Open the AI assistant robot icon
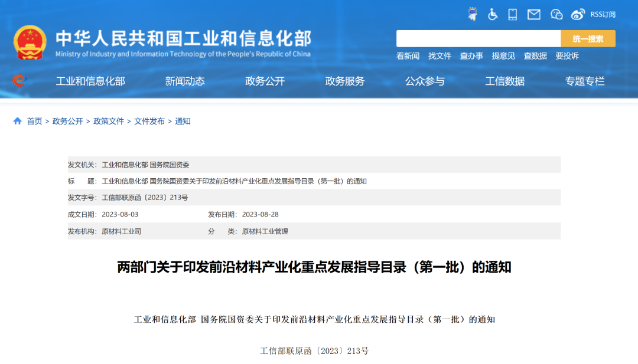 (x=472, y=14)
